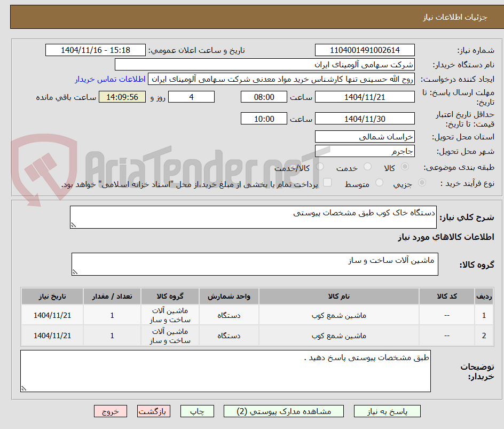Click the row number '2' cell
504x429 pixels.
(x=484, y=336)
